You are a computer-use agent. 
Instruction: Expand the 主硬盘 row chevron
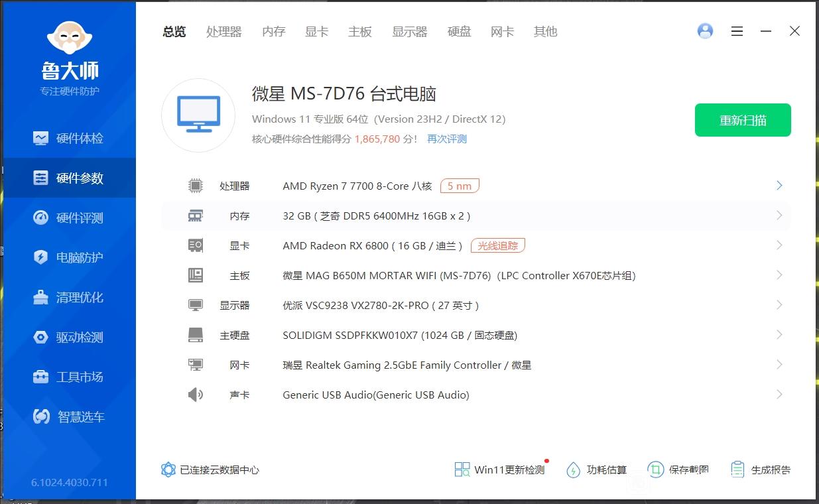[x=779, y=335]
